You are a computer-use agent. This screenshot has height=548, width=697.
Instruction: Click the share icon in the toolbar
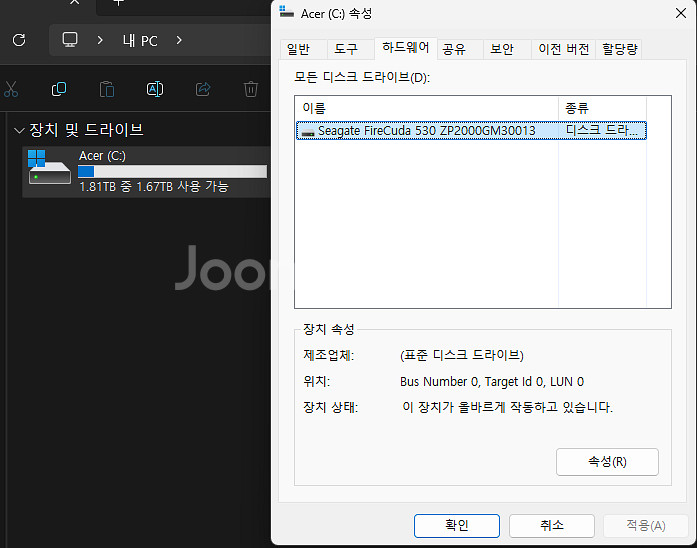203,89
